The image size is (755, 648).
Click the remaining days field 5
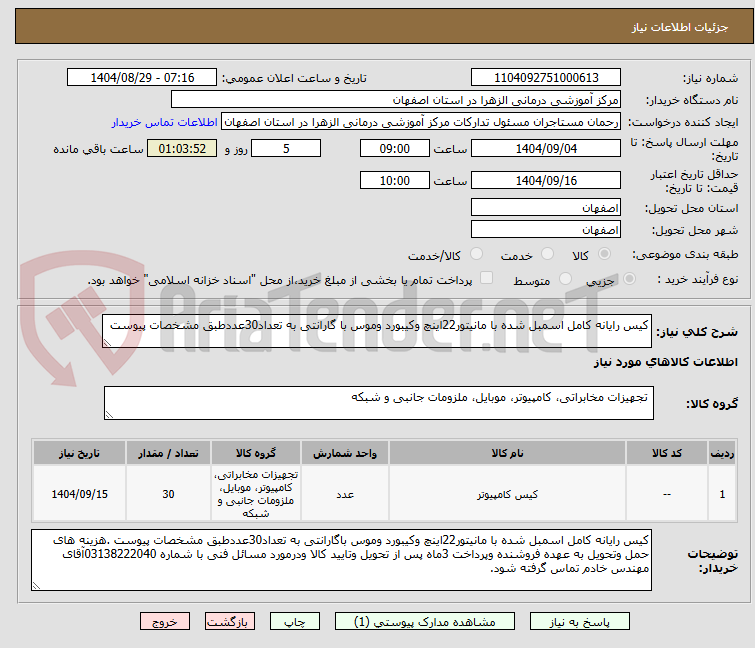tap(286, 148)
